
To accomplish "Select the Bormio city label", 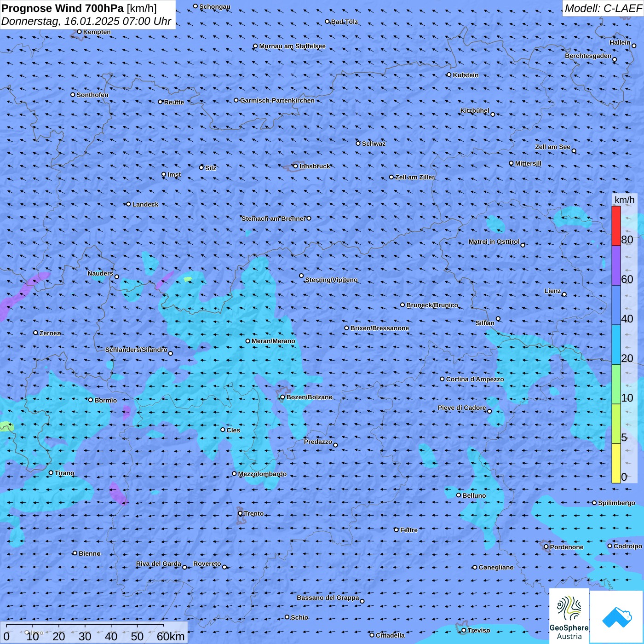I will (105, 400).
